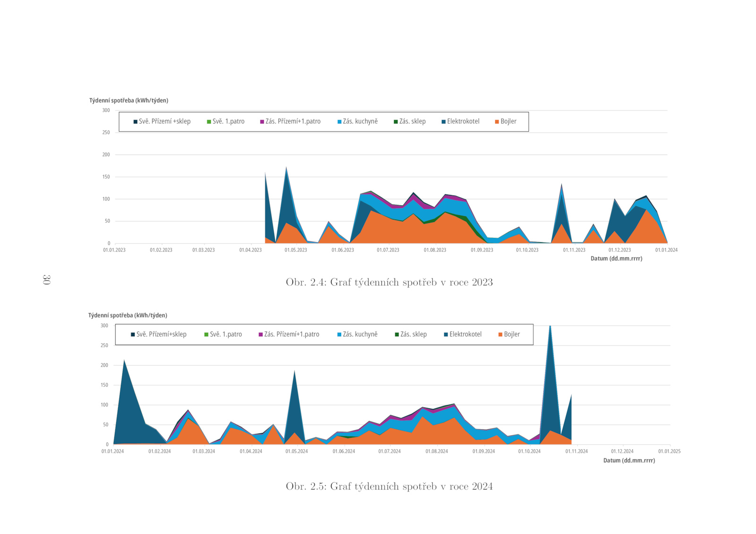Image resolution: width=756 pixels, height=534 pixels.
Task: Select the caption Obr. 2.4 for 2023 graph
Action: [x=389, y=282]
